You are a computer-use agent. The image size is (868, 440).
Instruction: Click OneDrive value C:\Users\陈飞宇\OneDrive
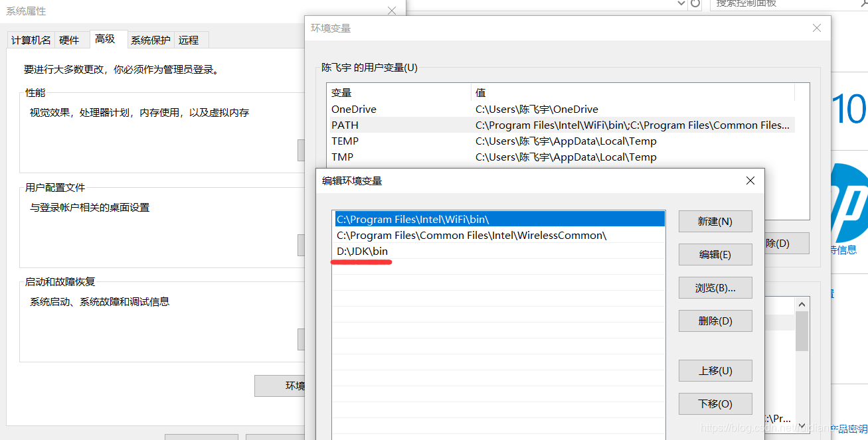tap(537, 109)
